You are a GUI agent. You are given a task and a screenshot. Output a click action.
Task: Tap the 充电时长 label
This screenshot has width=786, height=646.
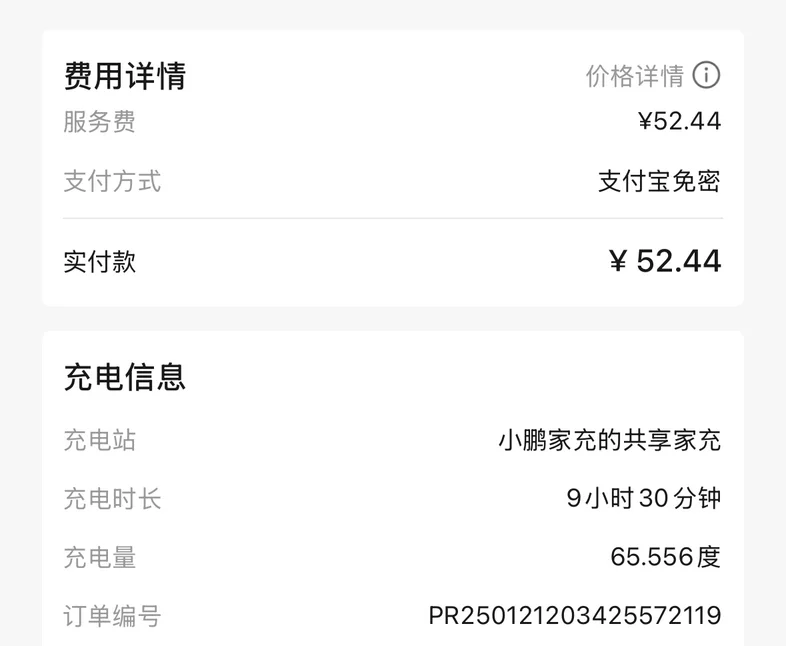tap(112, 499)
